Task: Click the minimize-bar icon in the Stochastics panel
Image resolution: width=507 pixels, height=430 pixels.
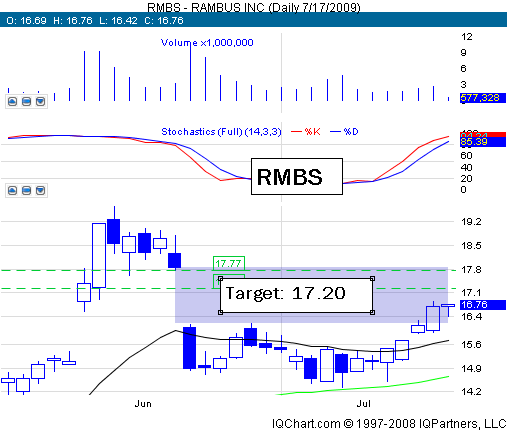Action: (26, 191)
